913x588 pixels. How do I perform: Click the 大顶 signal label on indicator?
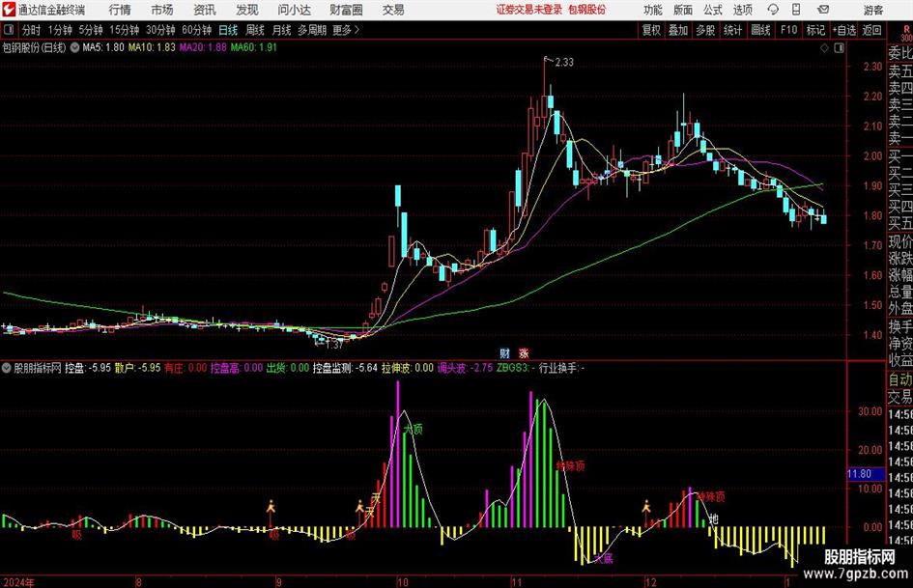[x=414, y=430]
